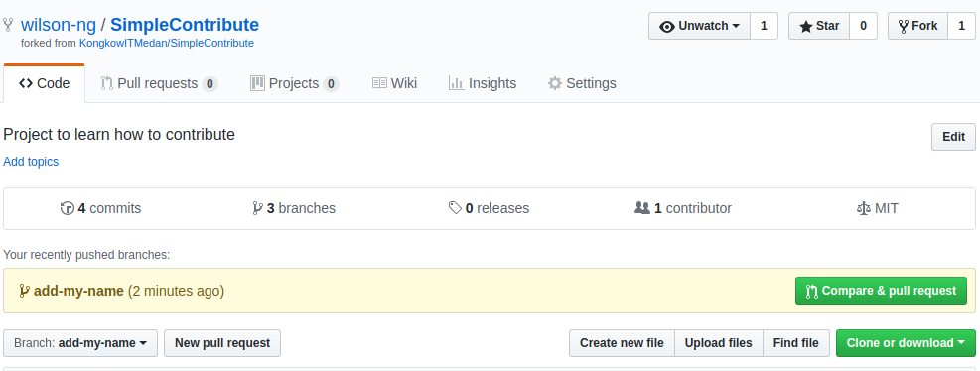Viewport: 980px width, 371px height.
Task: Click the fork icon beside wilson-ng
Action: 8,25
